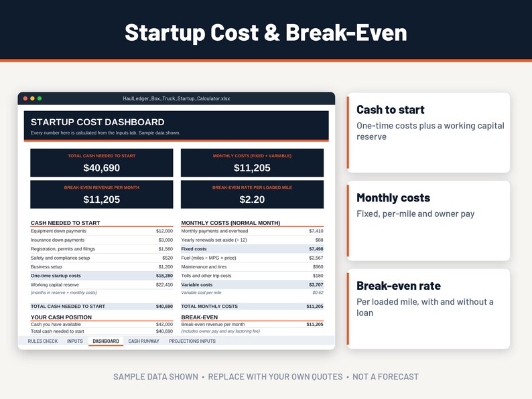Click the Monthly costs info card
Screen dimensions: 532x399
point(428,221)
